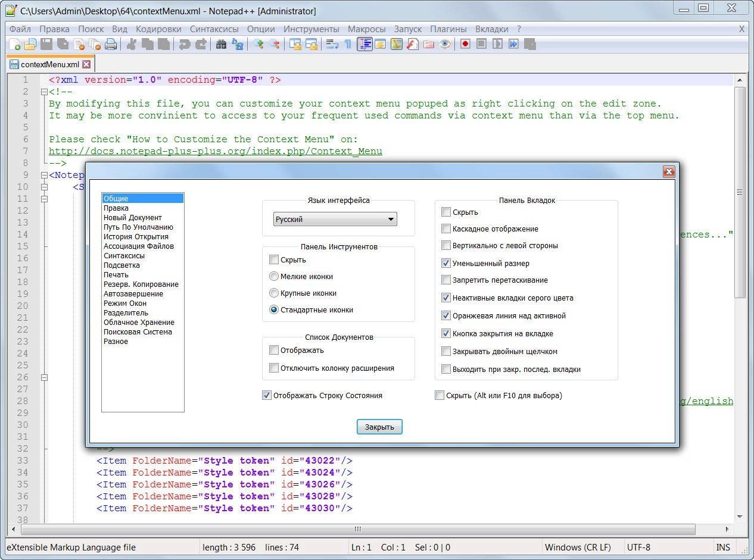Select Резерв. Копирование in the settings list
754x560 pixels.
coord(141,284)
